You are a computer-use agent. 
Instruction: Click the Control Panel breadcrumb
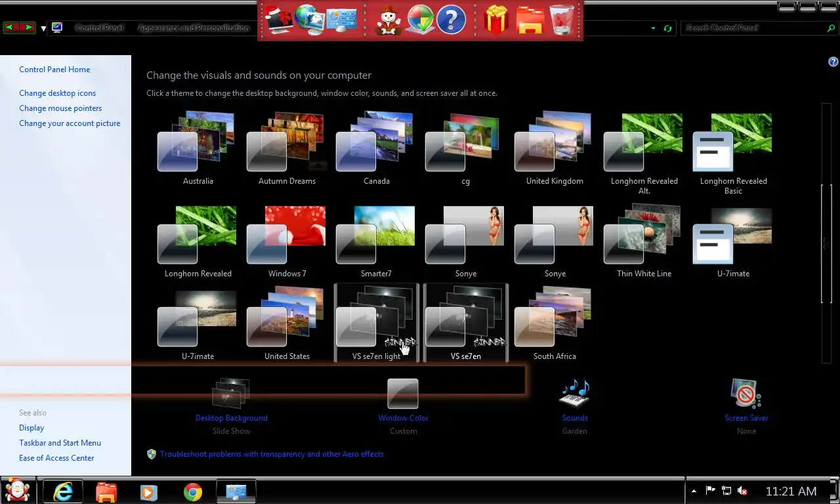click(x=99, y=28)
